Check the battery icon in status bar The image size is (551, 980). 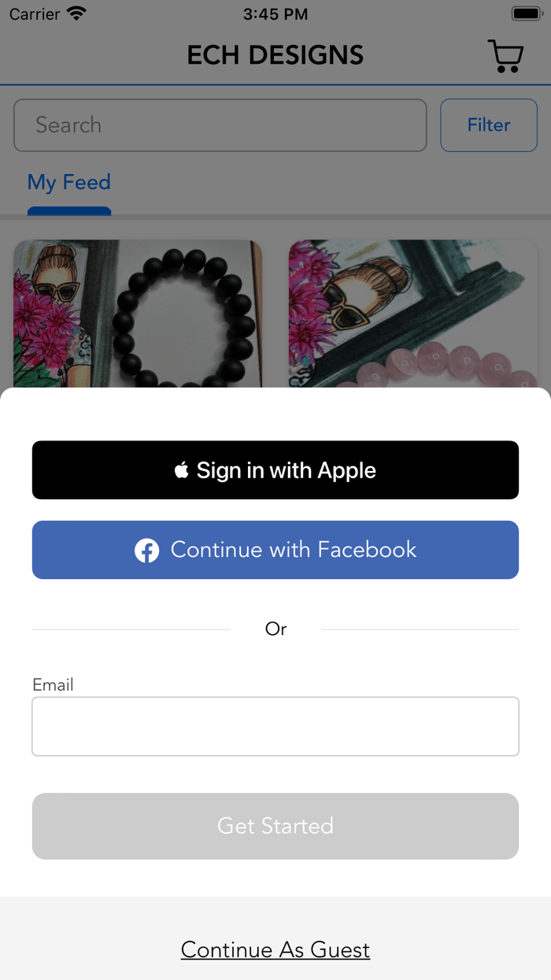point(526,14)
